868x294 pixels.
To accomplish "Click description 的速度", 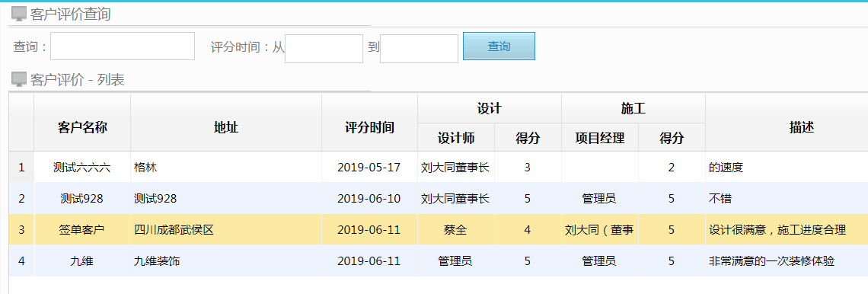I will 726,168.
